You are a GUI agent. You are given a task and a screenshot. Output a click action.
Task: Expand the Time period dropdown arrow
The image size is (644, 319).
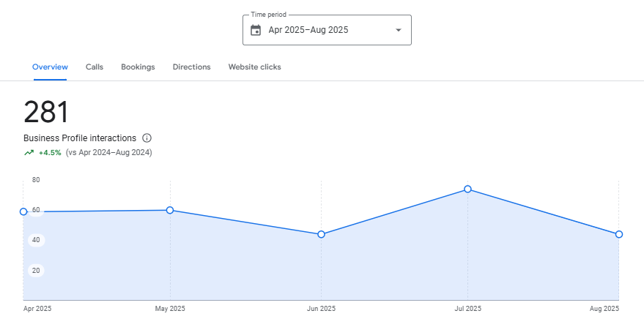pyautogui.click(x=398, y=30)
